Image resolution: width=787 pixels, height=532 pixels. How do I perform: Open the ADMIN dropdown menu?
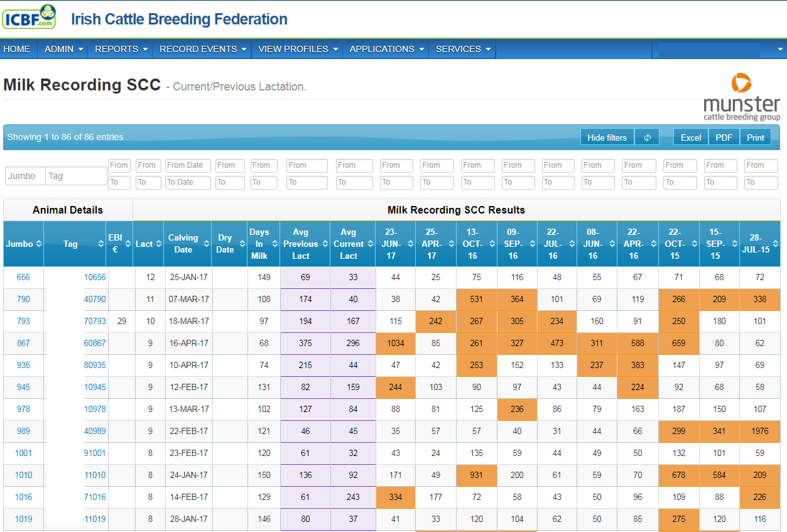(x=63, y=49)
